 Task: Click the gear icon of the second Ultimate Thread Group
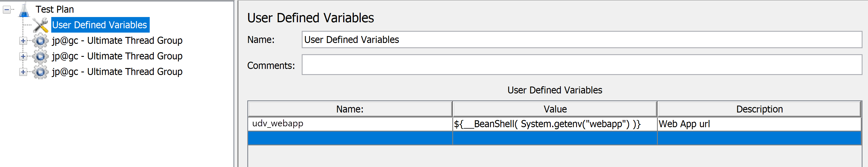point(40,56)
